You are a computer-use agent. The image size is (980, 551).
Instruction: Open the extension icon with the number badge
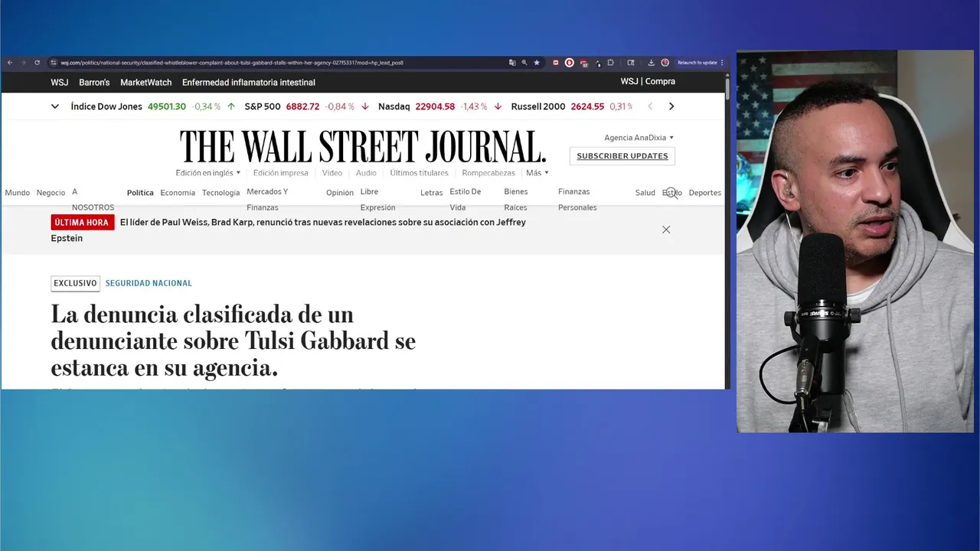(x=583, y=63)
